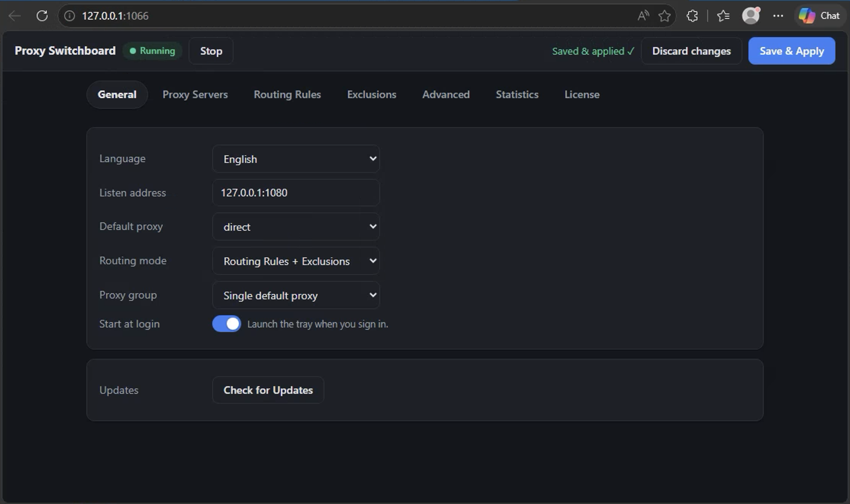
Task: Open the Routing Rules tab
Action: point(287,95)
